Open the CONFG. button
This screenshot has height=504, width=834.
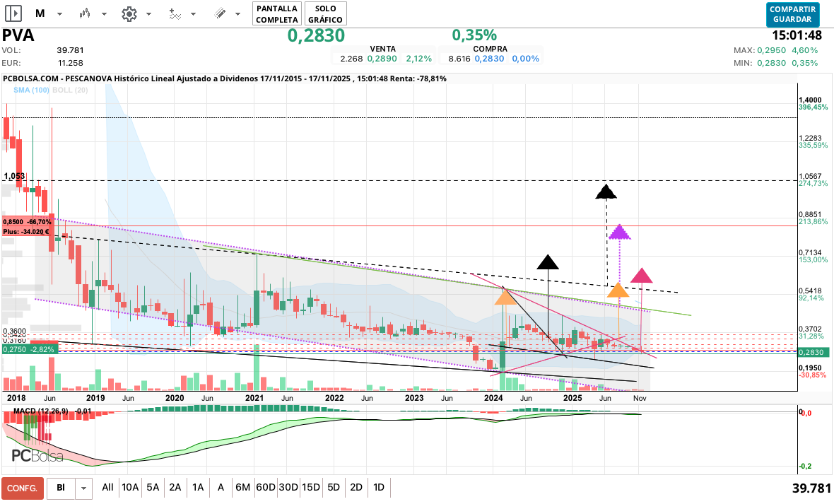coord(23,488)
